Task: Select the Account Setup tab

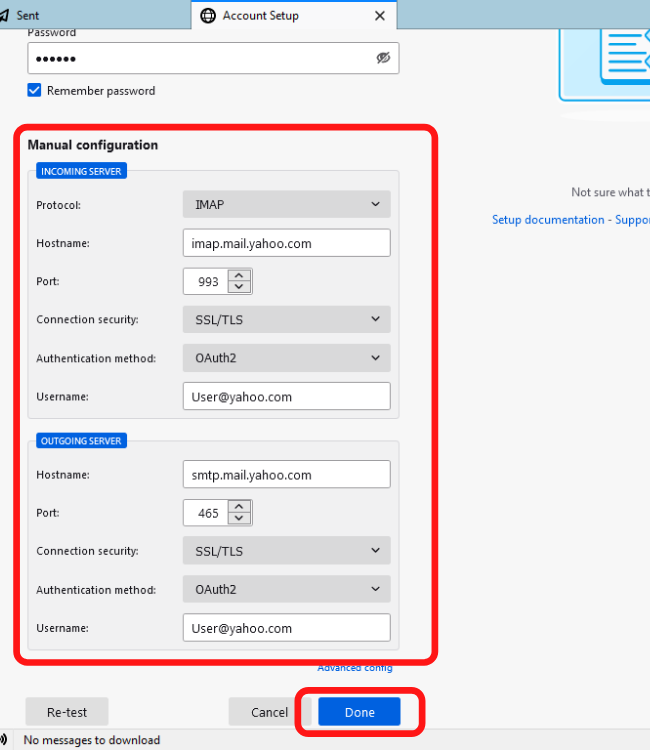Action: pyautogui.click(x=294, y=15)
